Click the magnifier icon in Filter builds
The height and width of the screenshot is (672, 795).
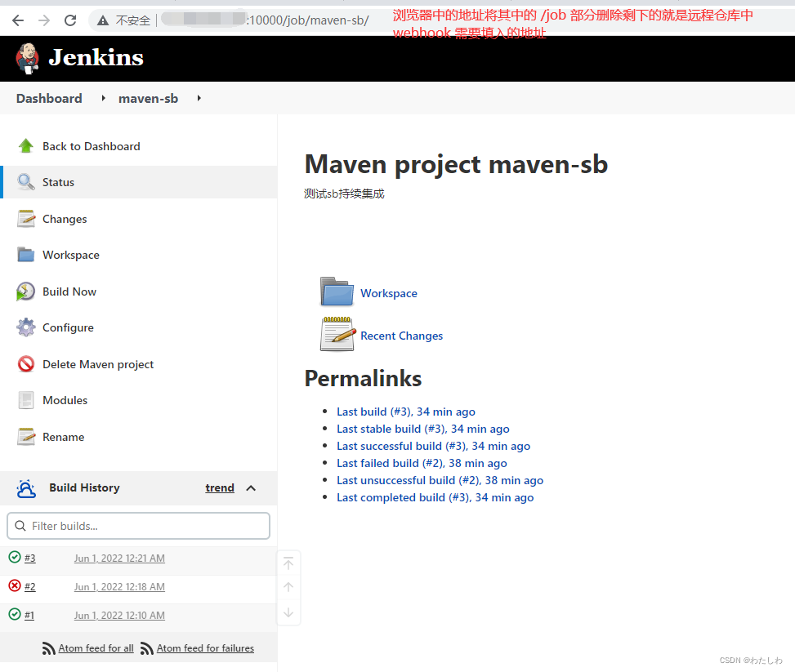[20, 526]
